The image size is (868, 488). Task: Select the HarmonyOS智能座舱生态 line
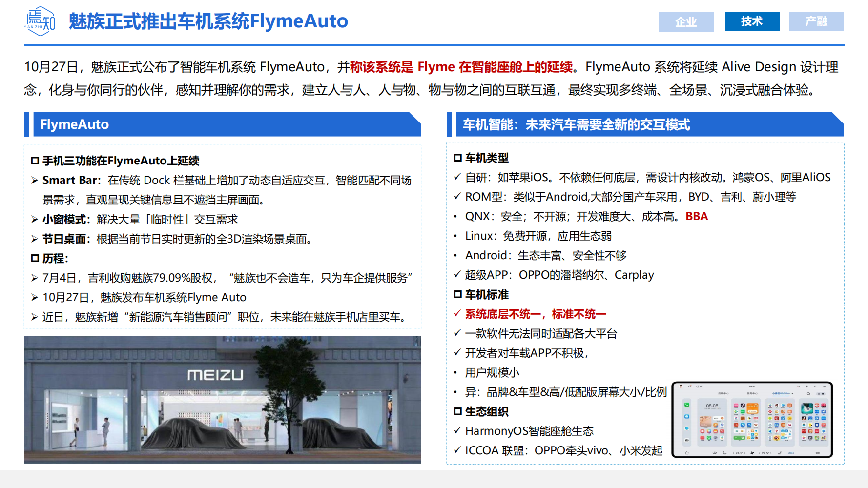coord(524,431)
